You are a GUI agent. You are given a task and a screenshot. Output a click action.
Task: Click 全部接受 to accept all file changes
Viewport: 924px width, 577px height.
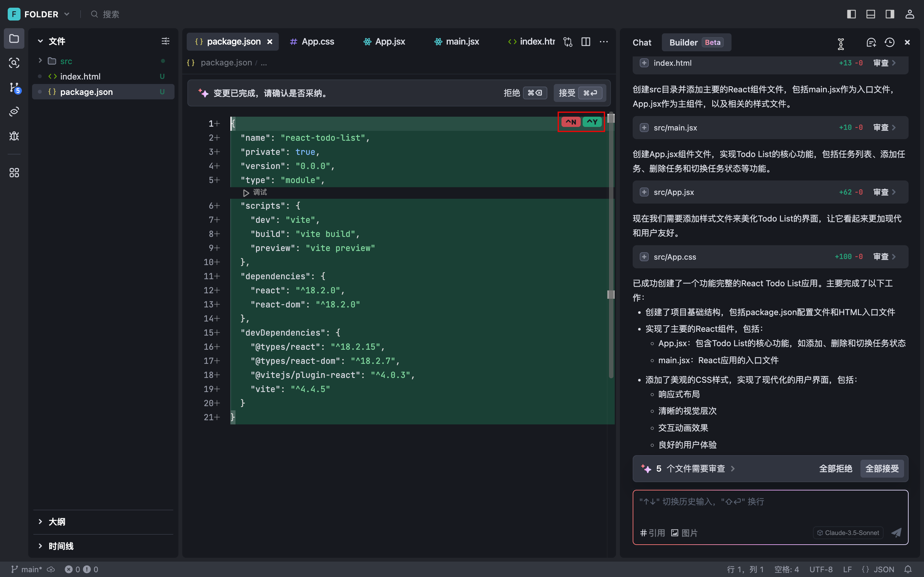click(882, 469)
